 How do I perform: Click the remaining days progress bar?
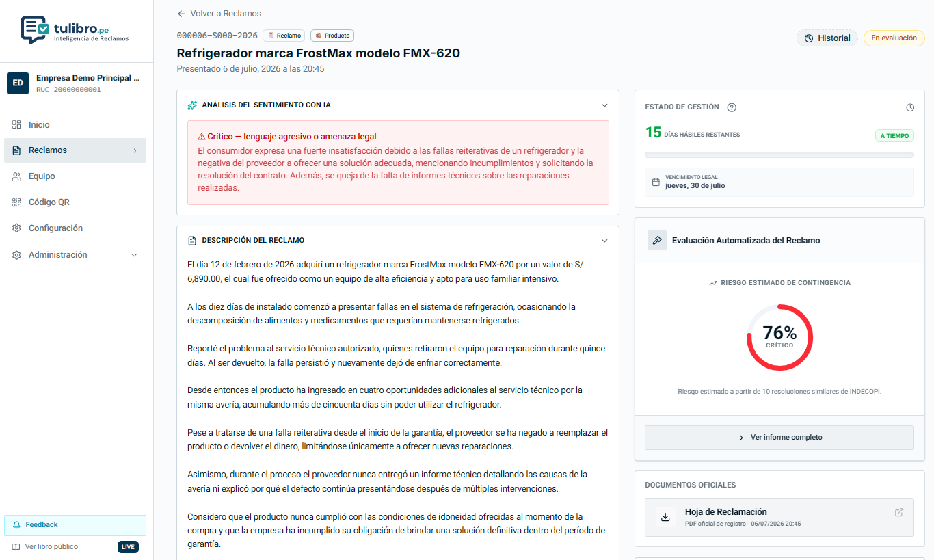coord(779,155)
